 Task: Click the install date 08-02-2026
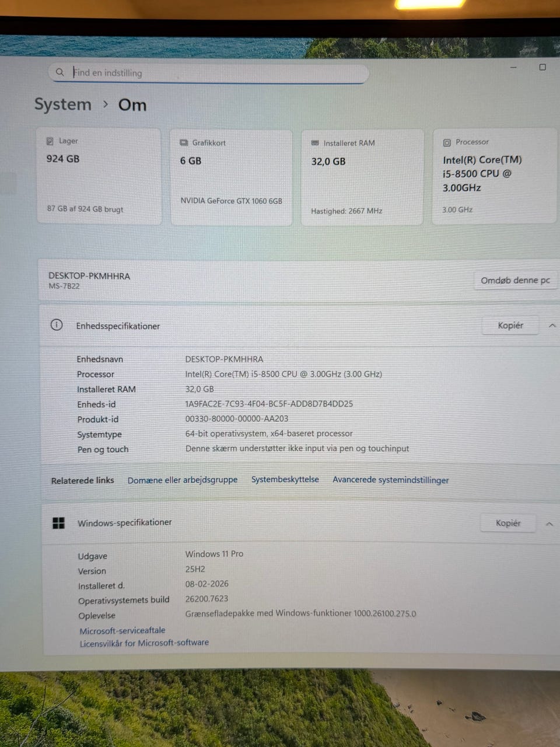pos(206,584)
